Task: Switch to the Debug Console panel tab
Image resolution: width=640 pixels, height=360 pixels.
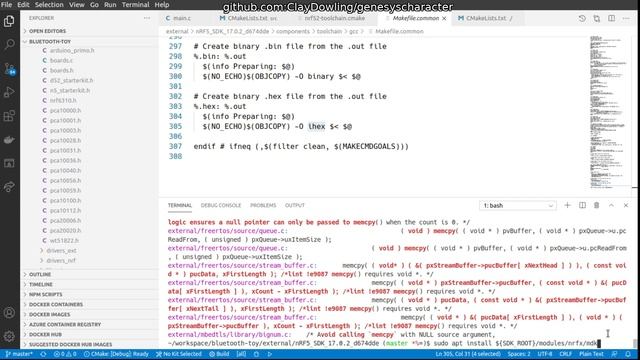Action: 221,205
